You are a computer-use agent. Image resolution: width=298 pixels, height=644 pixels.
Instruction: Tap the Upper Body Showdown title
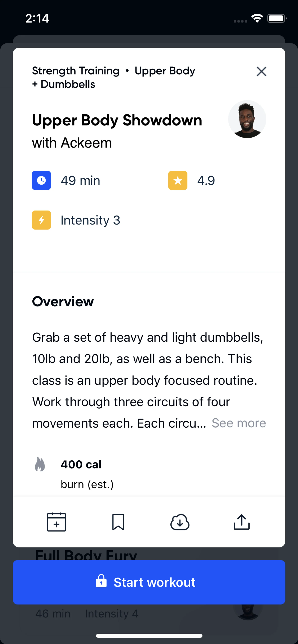point(117,120)
